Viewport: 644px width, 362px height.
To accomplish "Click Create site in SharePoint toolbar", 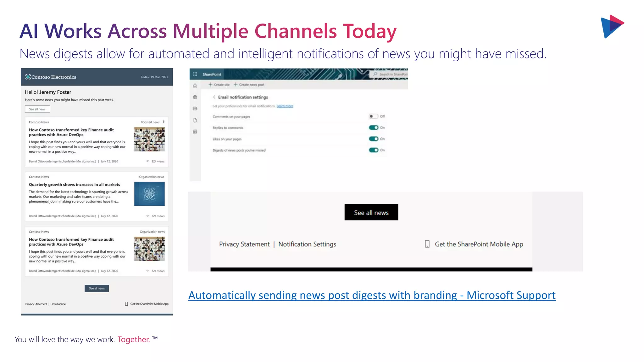I will (x=219, y=85).
